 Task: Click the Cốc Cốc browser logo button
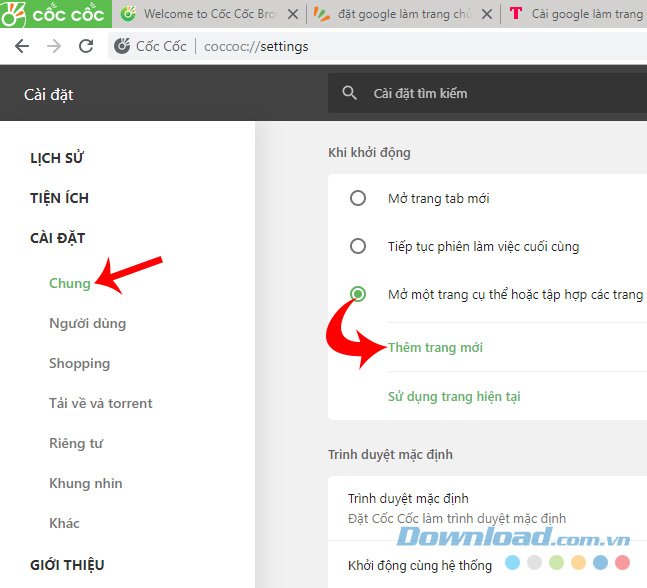(x=56, y=14)
